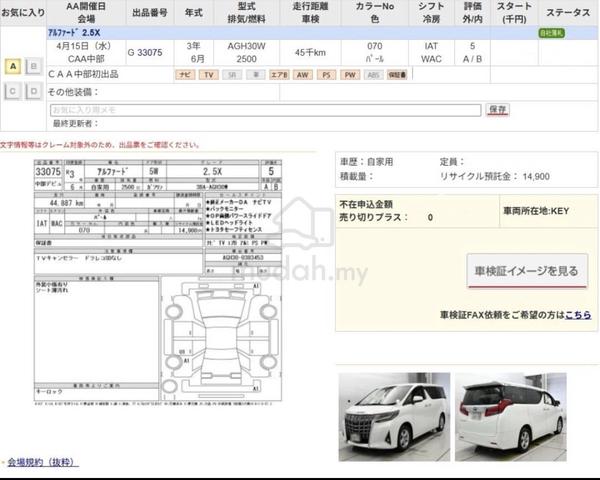Viewport: 600px width, 480px height.
Task: Click the 不在申込金額 label
Action: [x=366, y=204]
